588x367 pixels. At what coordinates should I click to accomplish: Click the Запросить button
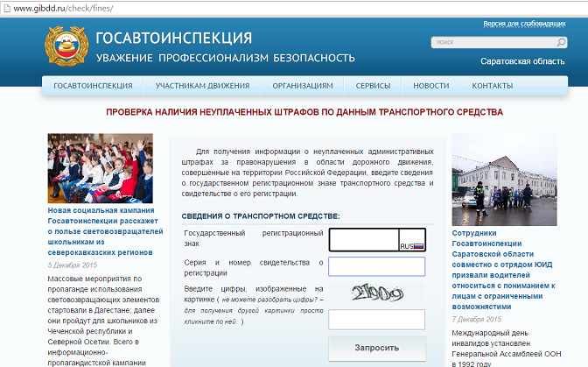pyautogui.click(x=377, y=348)
